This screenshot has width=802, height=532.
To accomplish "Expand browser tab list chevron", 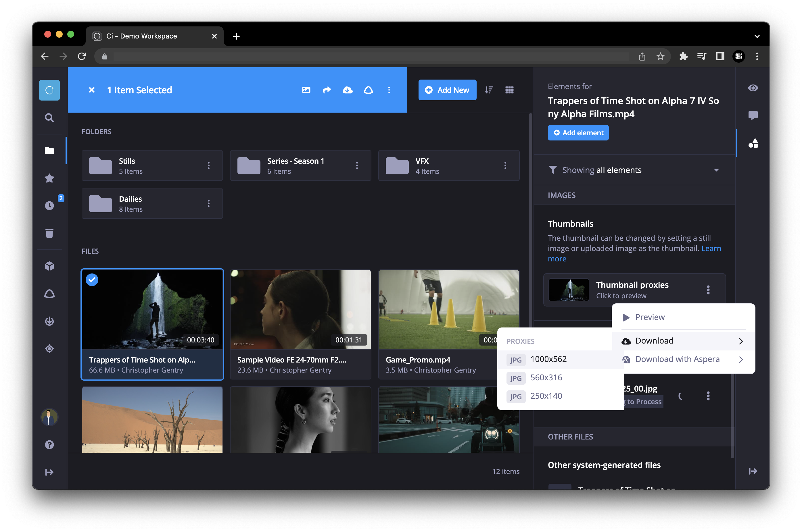I will 757,36.
